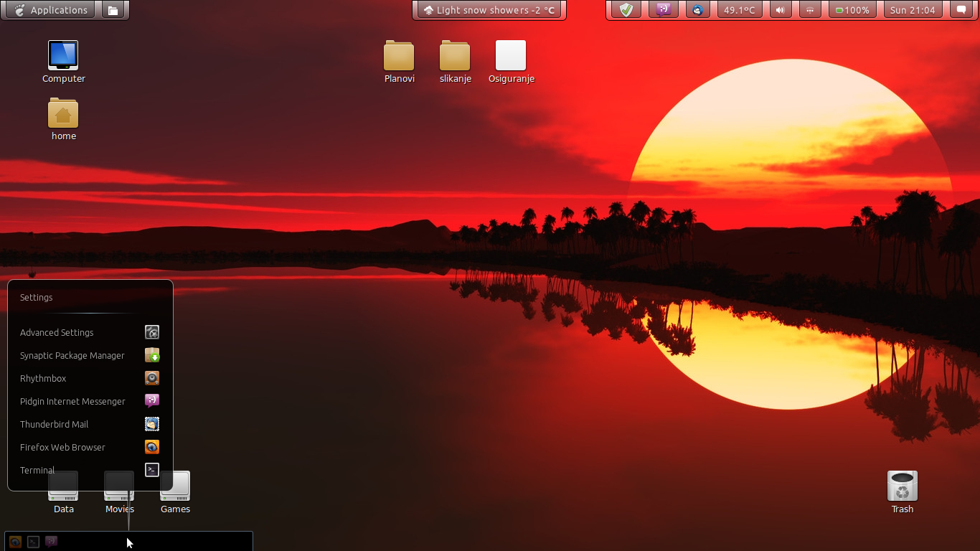The image size is (980, 551).
Task: Click the 49.1°C temperature sensor readout
Action: pyautogui.click(x=740, y=10)
